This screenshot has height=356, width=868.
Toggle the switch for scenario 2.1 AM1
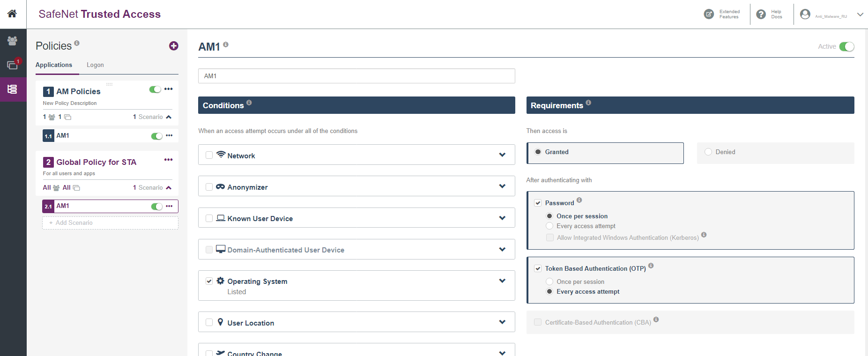click(157, 207)
